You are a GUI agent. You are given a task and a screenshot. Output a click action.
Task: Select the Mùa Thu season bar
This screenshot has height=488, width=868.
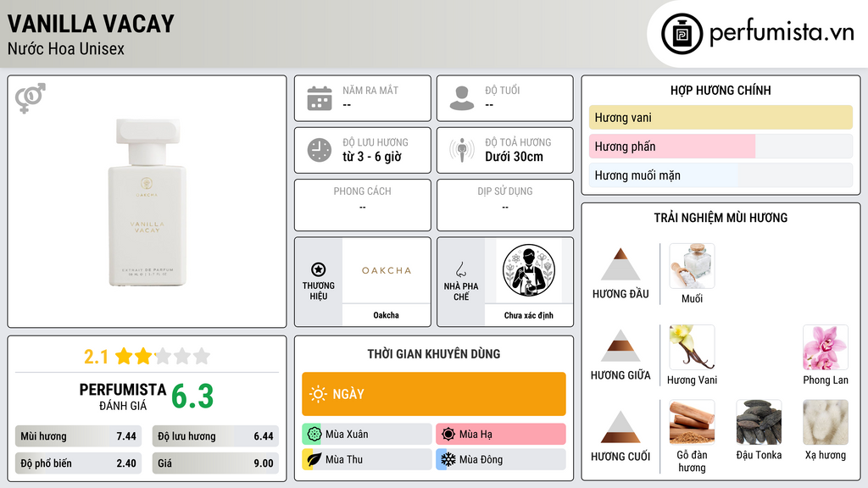point(367,459)
